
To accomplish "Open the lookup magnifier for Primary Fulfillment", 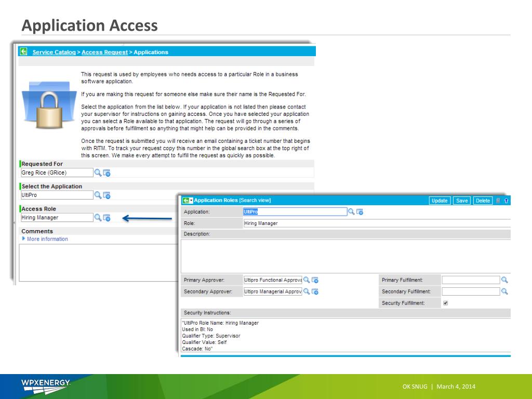I will click(504, 280).
